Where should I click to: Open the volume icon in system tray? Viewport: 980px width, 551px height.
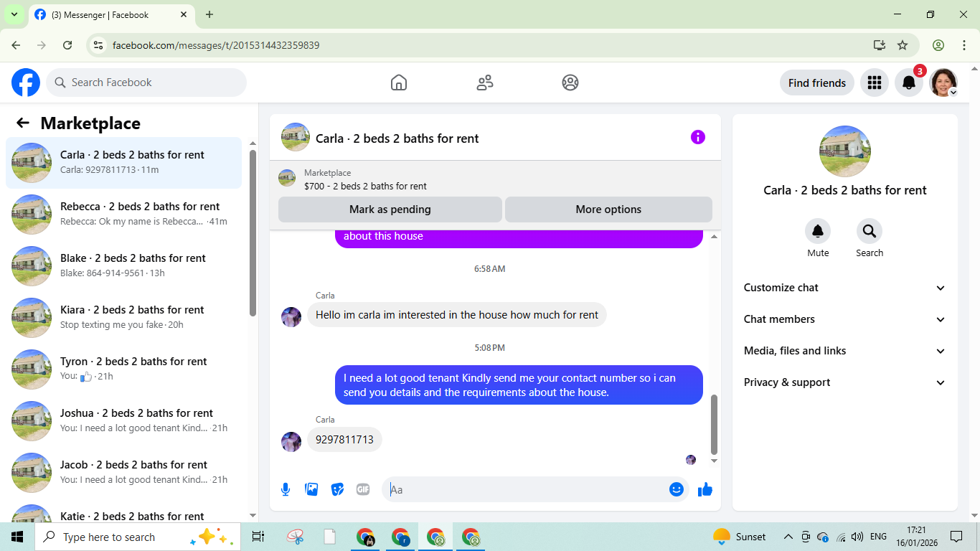click(x=857, y=537)
